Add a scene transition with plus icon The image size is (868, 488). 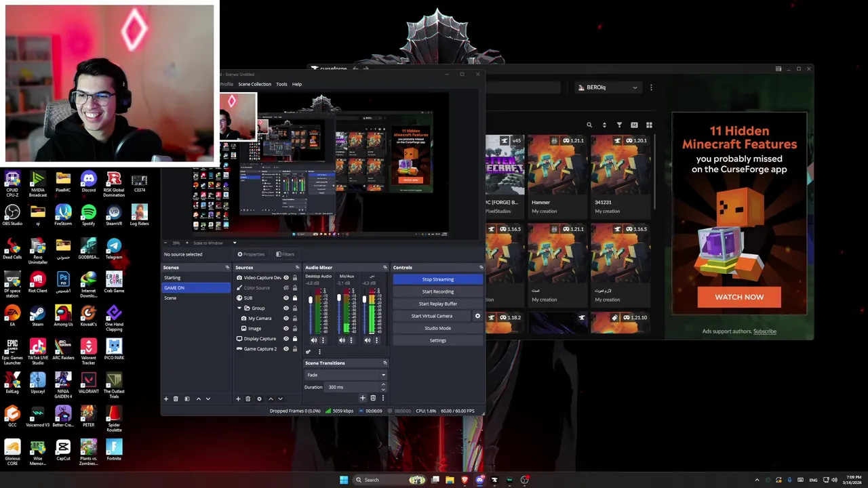click(362, 398)
